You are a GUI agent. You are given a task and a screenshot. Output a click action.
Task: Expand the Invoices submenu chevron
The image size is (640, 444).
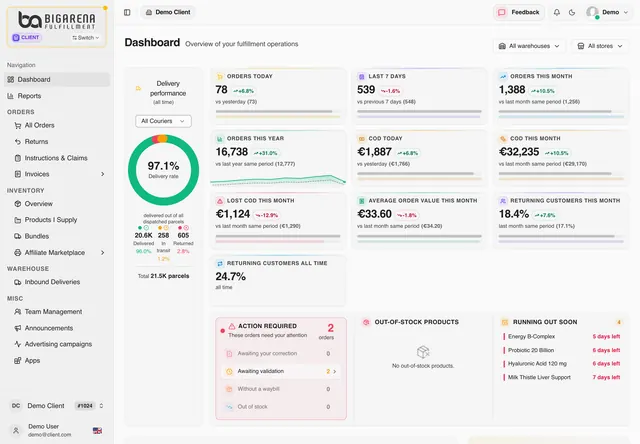coord(103,174)
